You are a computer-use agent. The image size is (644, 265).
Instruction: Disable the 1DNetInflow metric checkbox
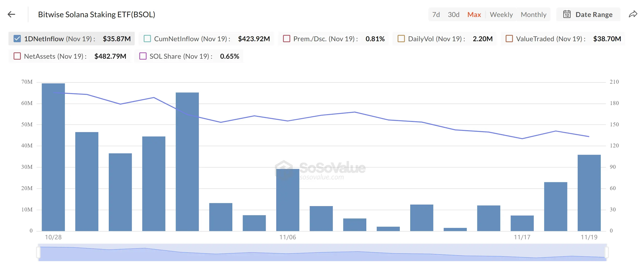(x=17, y=39)
